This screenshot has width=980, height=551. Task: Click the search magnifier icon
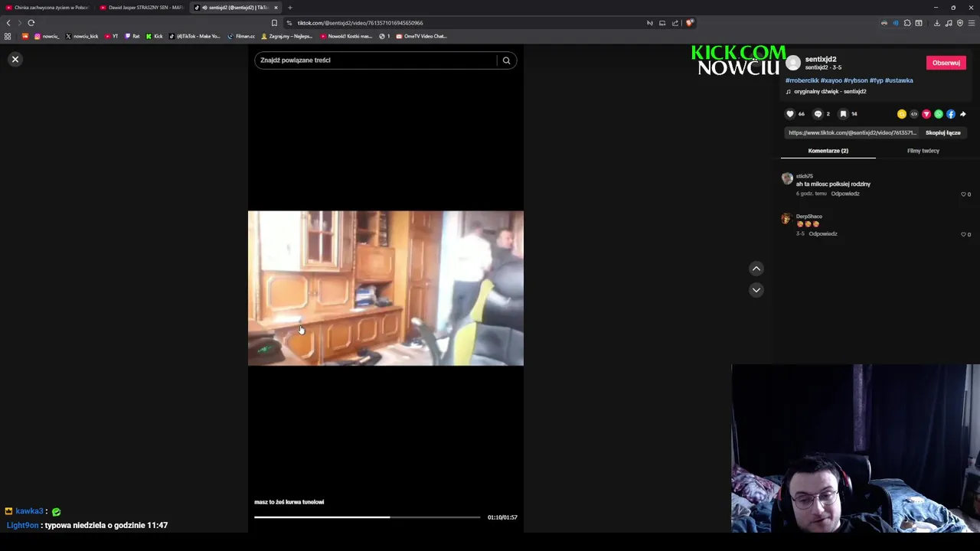[506, 60]
